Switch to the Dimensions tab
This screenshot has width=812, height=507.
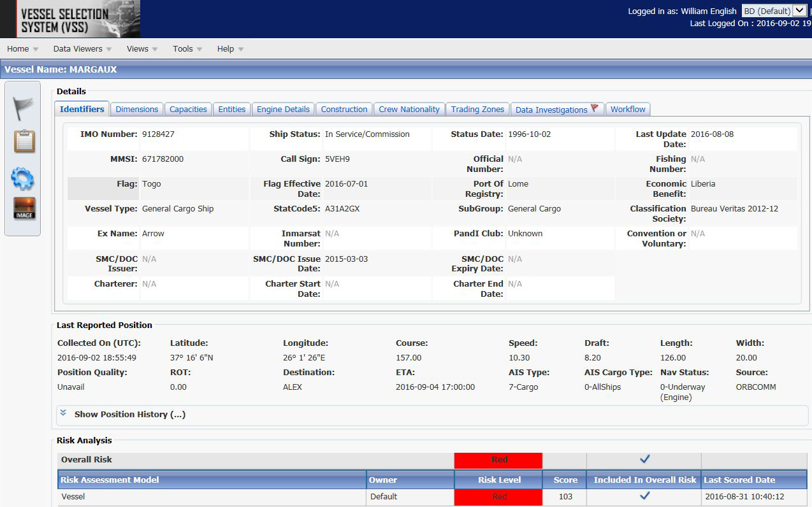[136, 109]
